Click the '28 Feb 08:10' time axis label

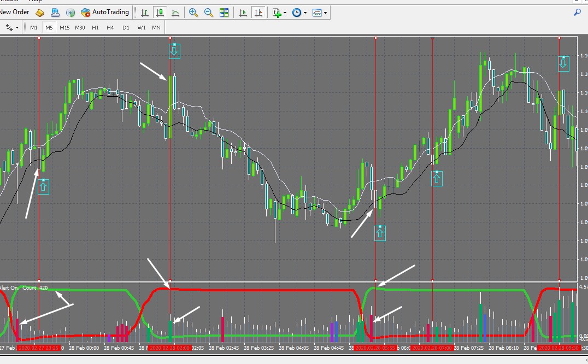[504, 348]
